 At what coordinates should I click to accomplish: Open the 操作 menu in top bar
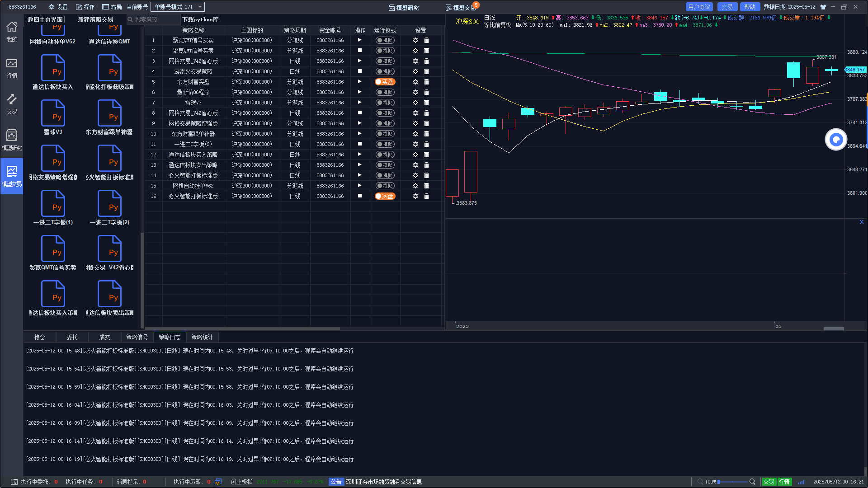coord(85,7)
